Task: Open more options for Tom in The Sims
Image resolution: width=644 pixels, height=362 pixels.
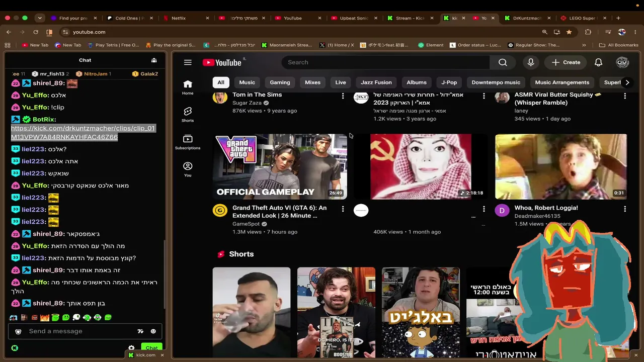Action: (343, 96)
